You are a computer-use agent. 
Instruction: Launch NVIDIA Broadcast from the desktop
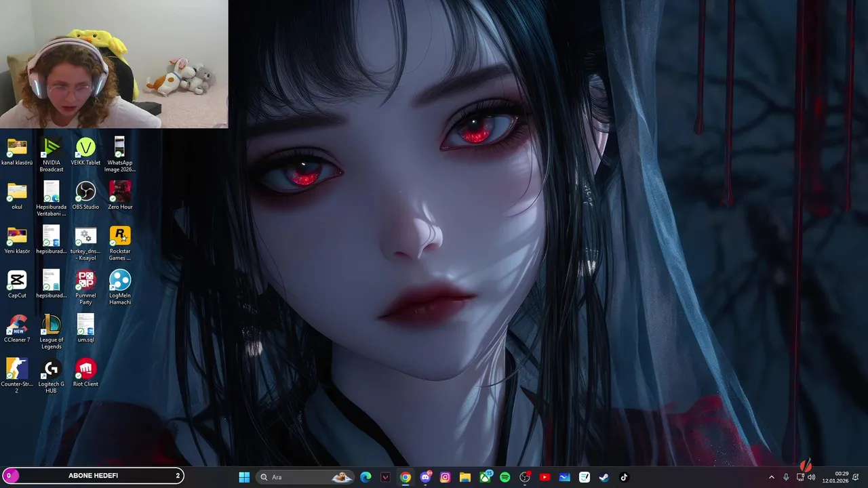click(52, 155)
